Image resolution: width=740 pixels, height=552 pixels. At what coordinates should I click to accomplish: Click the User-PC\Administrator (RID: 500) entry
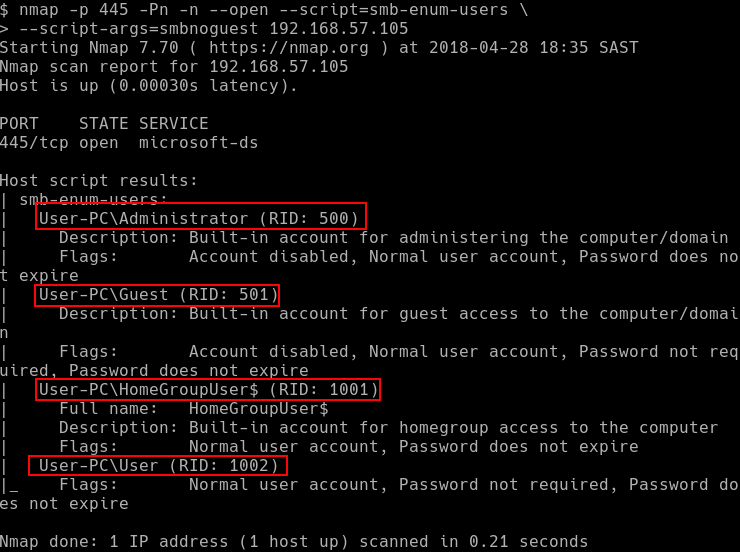(x=202, y=217)
